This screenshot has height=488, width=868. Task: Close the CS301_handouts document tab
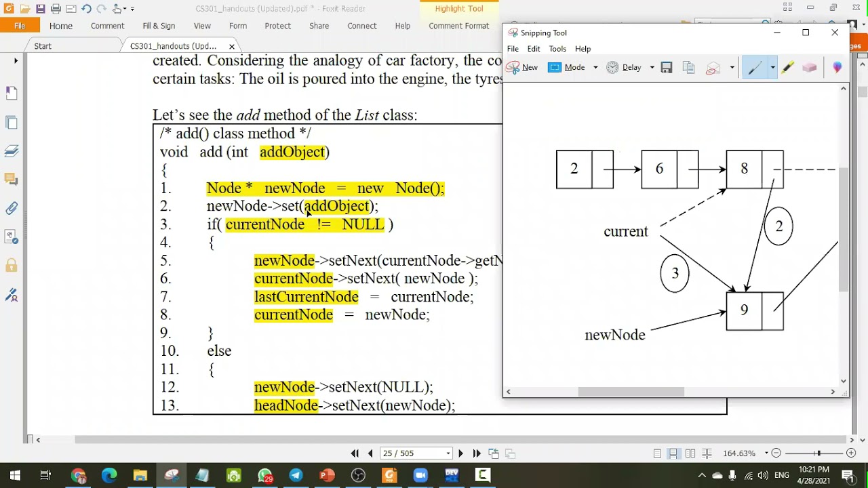click(x=232, y=46)
